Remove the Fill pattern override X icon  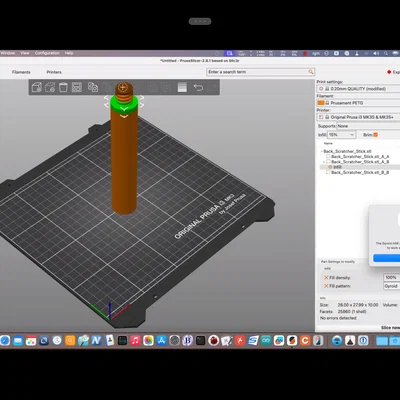pos(326,286)
